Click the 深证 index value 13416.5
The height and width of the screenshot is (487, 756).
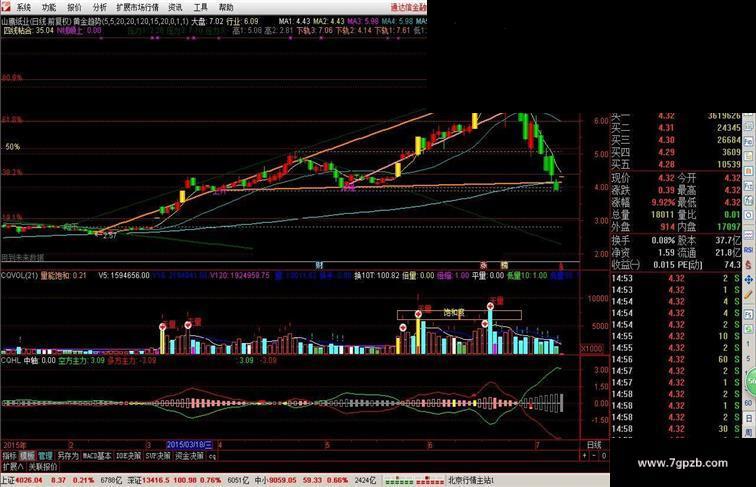(x=155, y=480)
